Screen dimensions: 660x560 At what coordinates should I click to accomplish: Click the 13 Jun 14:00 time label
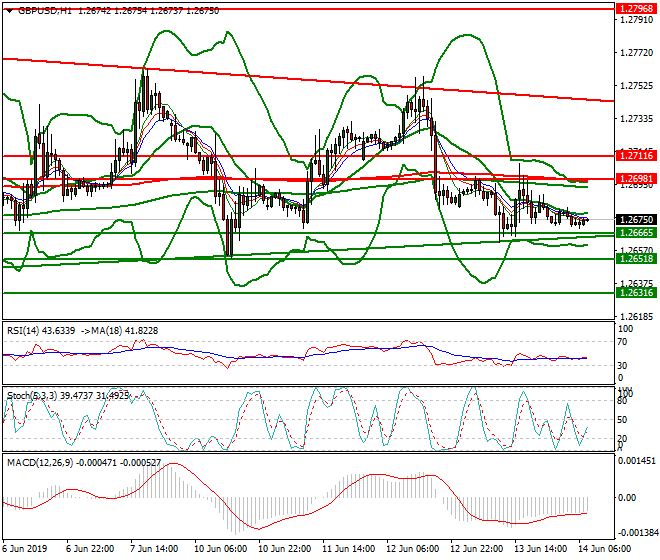(x=540, y=549)
